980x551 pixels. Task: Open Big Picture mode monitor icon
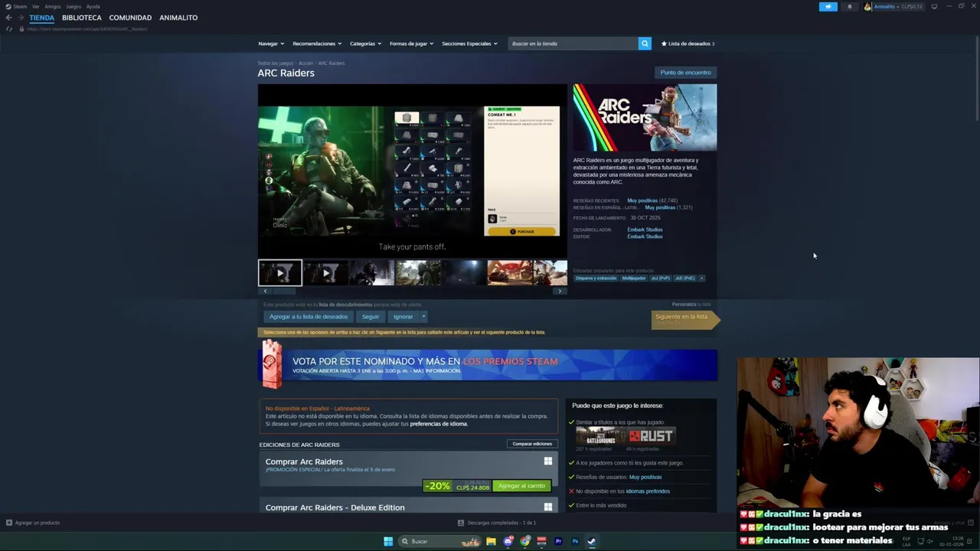coord(934,6)
